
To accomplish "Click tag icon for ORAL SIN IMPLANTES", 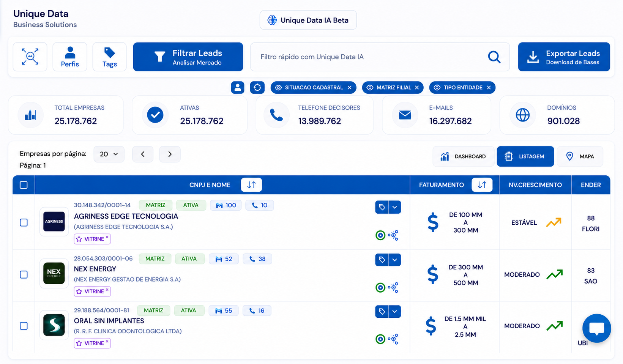I will 382,312.
